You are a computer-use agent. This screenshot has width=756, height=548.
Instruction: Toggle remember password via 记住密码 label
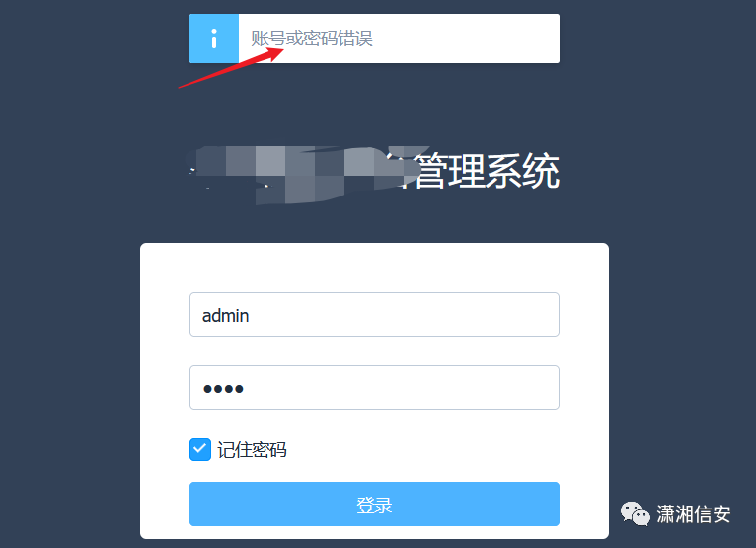tap(252, 450)
